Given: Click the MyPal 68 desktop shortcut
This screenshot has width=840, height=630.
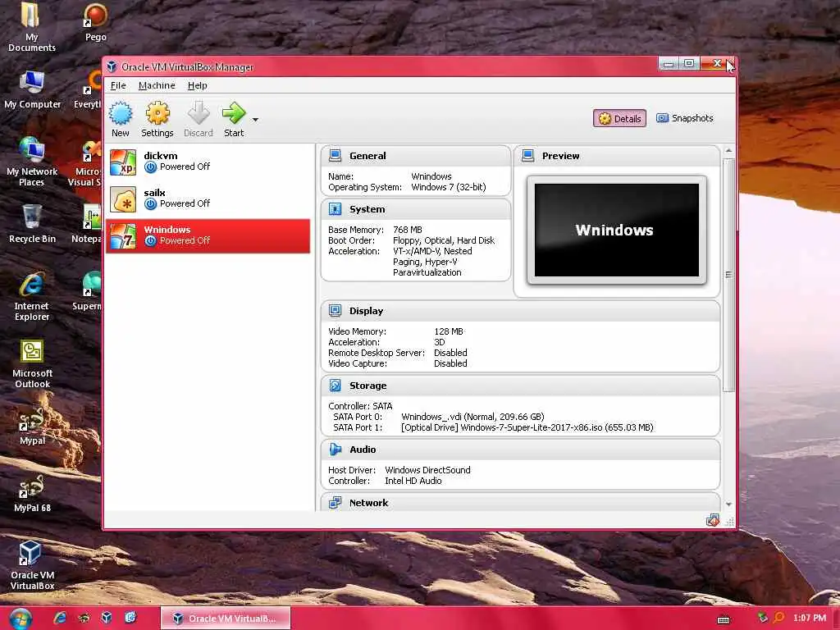Looking at the screenshot, I should pos(32,494).
